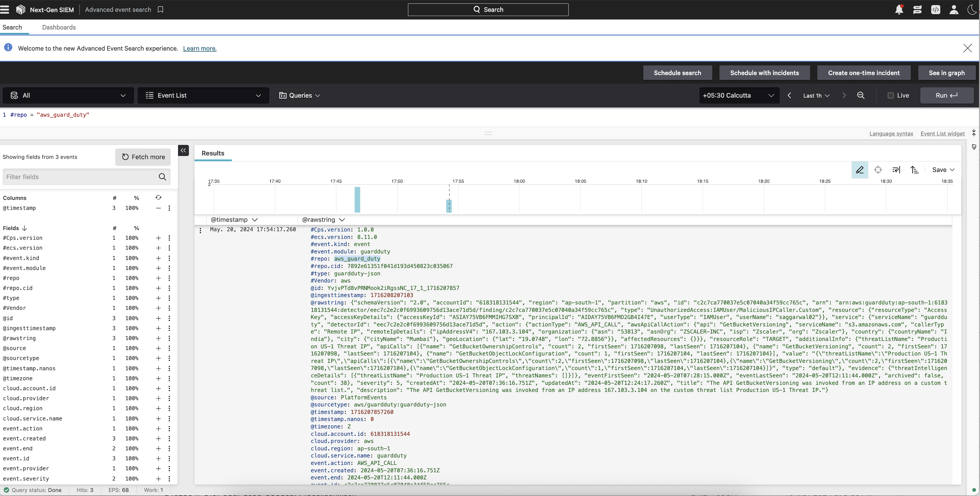The width and height of the screenshot is (980, 496).
Task: Open the notifications bell icon
Action: tap(899, 10)
